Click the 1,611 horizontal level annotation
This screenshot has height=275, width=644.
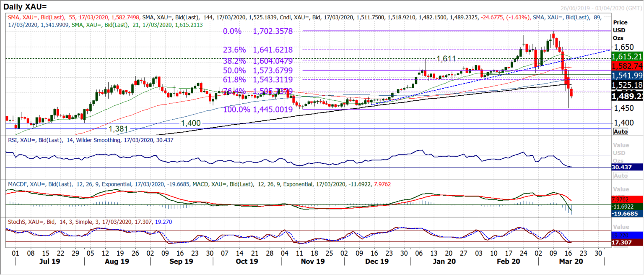click(446, 59)
